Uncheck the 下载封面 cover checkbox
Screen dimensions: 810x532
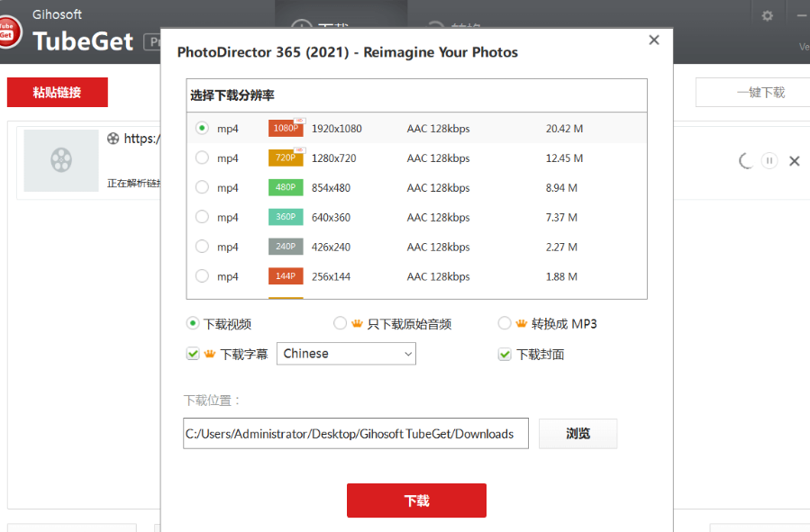coord(505,355)
